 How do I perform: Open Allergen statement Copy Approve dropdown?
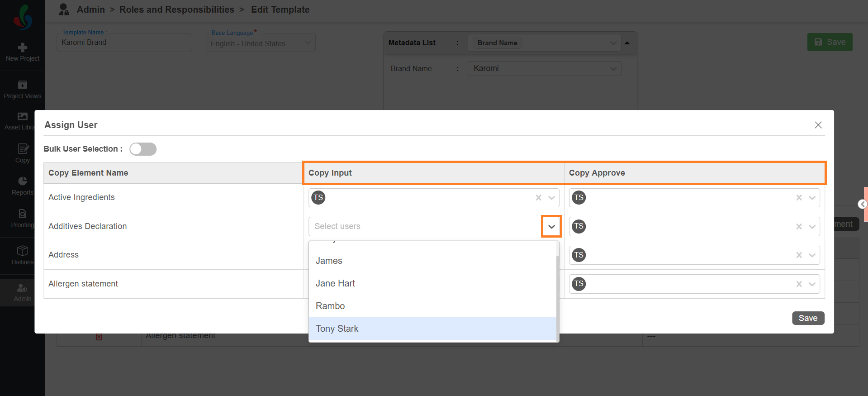[812, 284]
